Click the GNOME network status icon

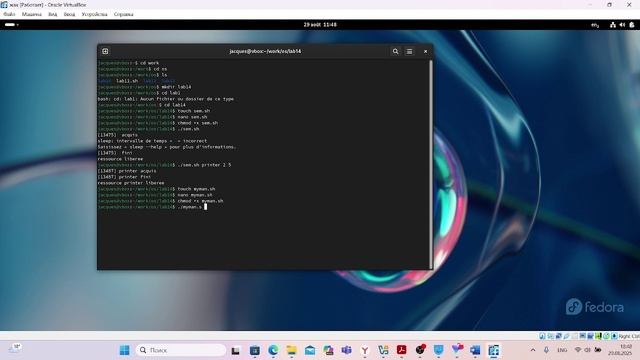[613, 25]
